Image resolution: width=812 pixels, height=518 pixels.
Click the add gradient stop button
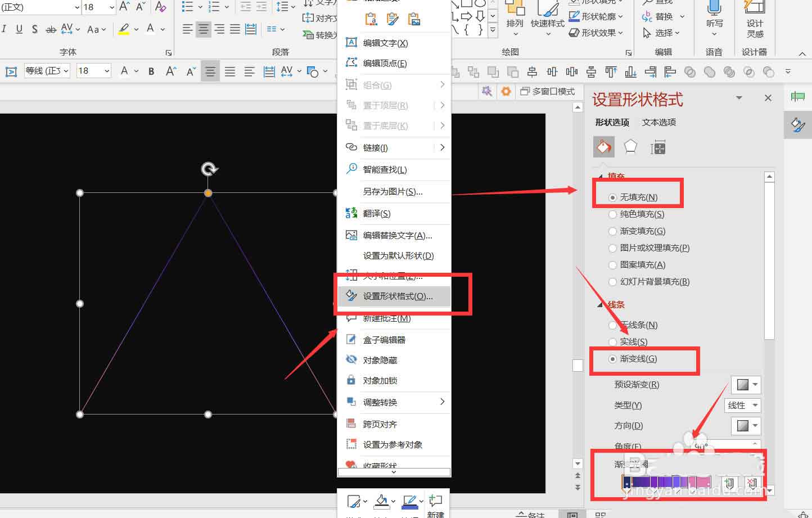(x=729, y=483)
